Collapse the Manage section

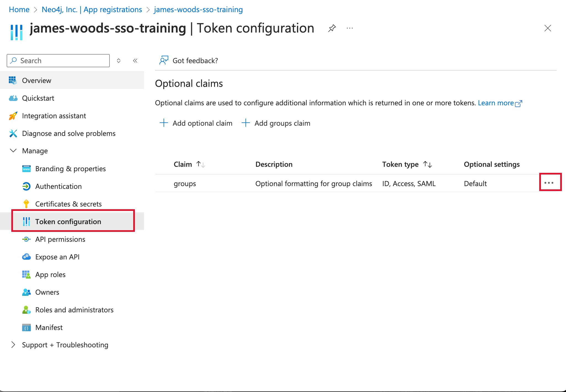pos(13,151)
